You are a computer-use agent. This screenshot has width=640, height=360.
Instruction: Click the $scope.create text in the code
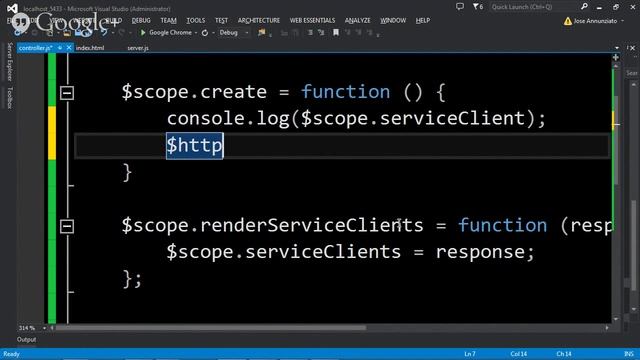click(x=194, y=92)
